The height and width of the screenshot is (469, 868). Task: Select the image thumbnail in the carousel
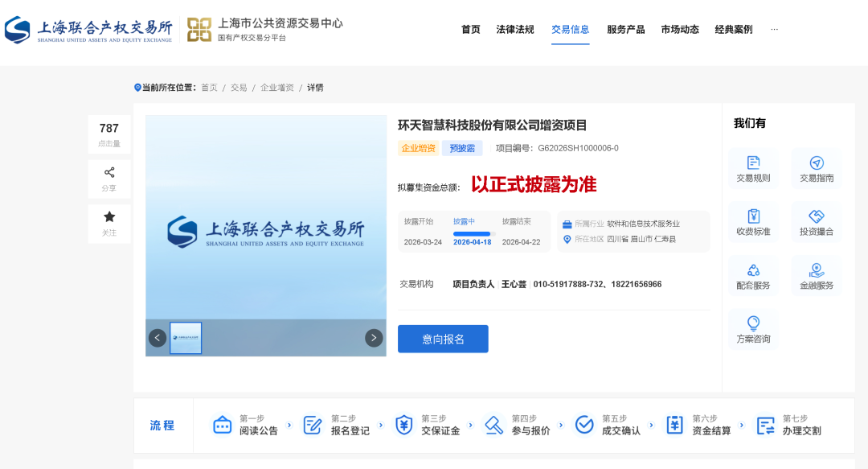tap(186, 338)
